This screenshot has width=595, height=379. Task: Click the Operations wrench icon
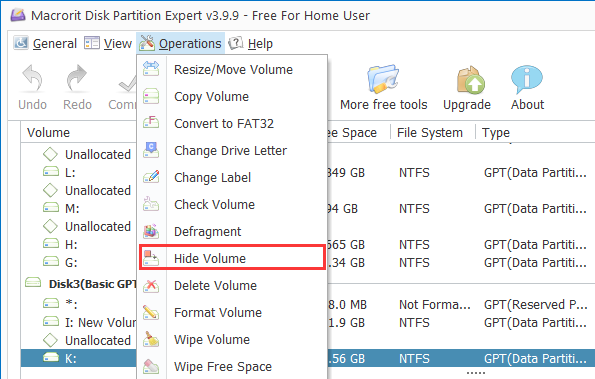tap(146, 42)
